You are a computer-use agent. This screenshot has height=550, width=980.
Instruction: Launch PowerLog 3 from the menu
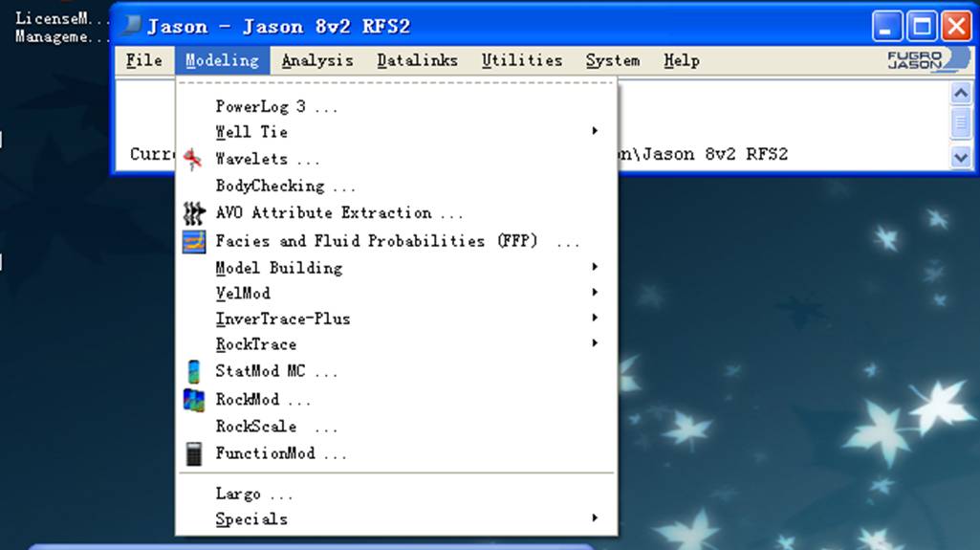point(396,107)
